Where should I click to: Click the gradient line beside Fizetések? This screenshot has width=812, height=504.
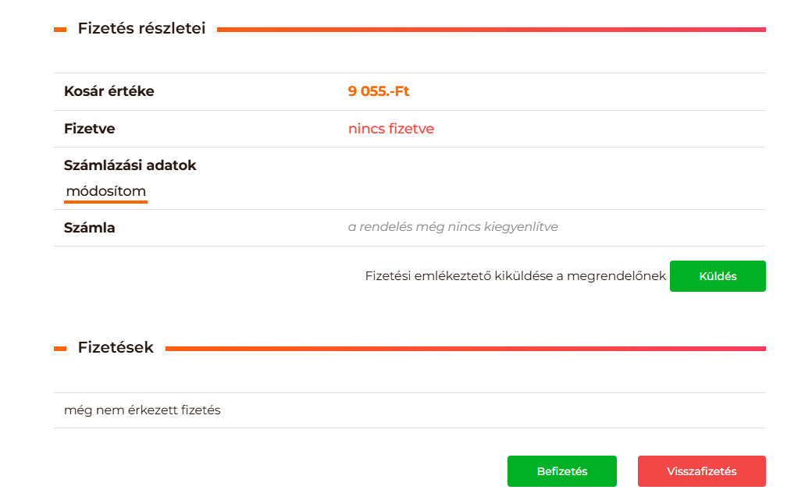point(465,349)
